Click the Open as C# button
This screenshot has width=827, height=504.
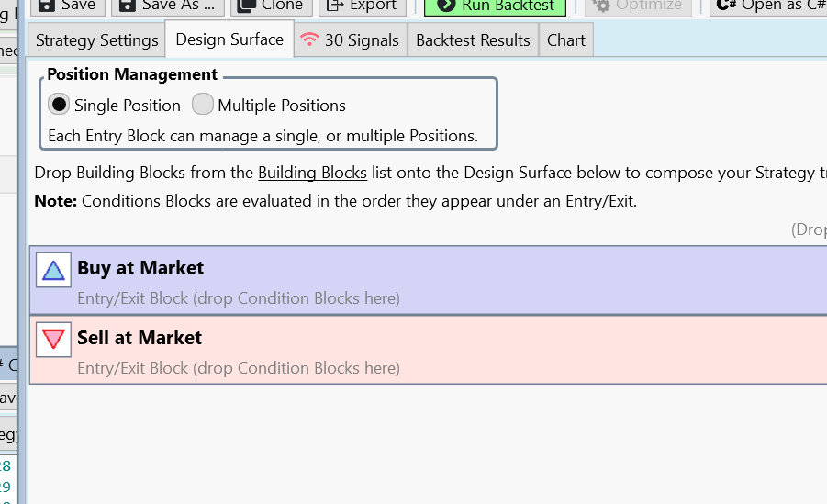pyautogui.click(x=769, y=5)
